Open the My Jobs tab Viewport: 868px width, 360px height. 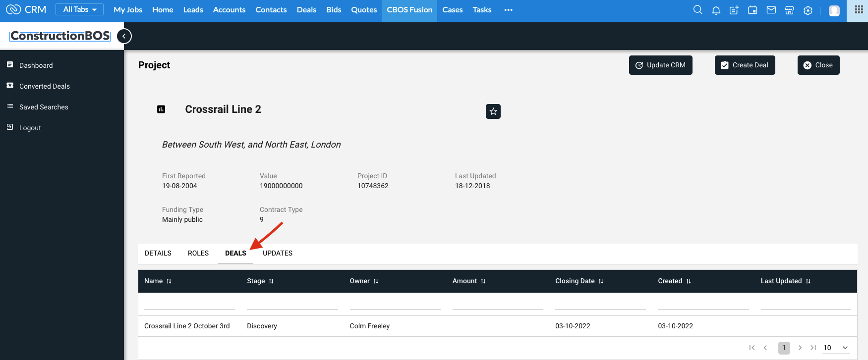coord(128,9)
